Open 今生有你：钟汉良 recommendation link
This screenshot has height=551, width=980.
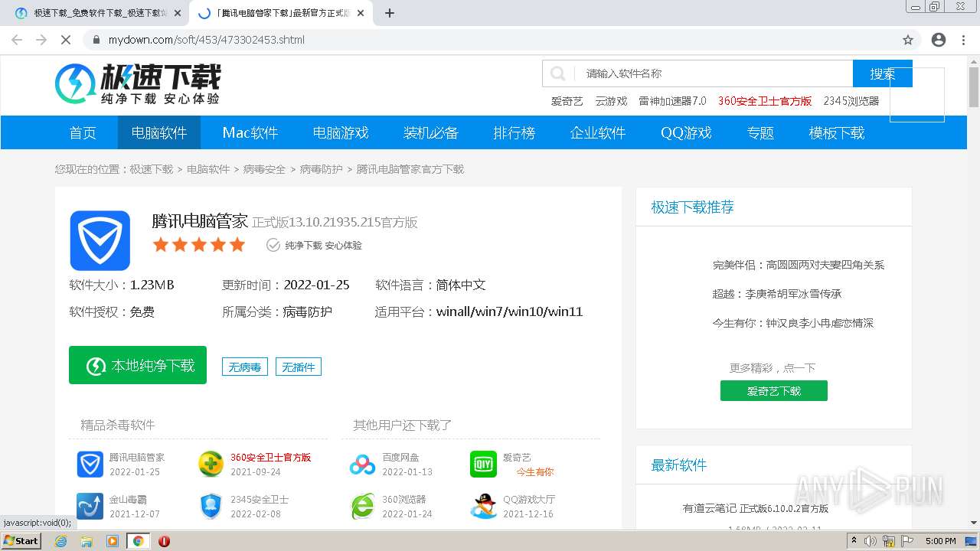pos(793,323)
